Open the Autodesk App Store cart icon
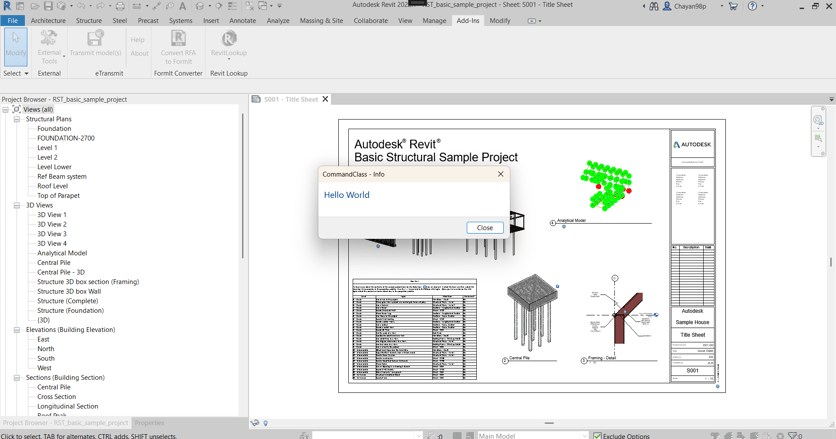This screenshot has height=439, width=836. point(733,6)
